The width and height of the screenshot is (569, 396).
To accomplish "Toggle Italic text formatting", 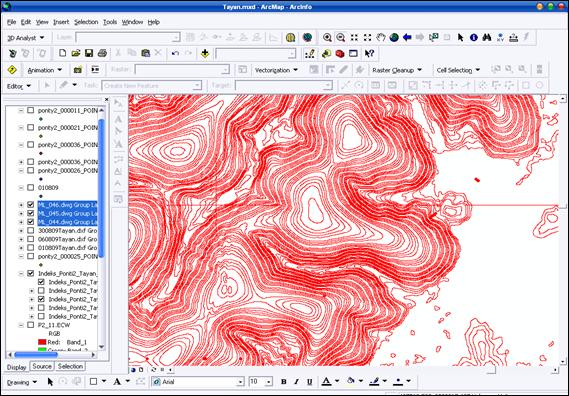I will coord(296,382).
